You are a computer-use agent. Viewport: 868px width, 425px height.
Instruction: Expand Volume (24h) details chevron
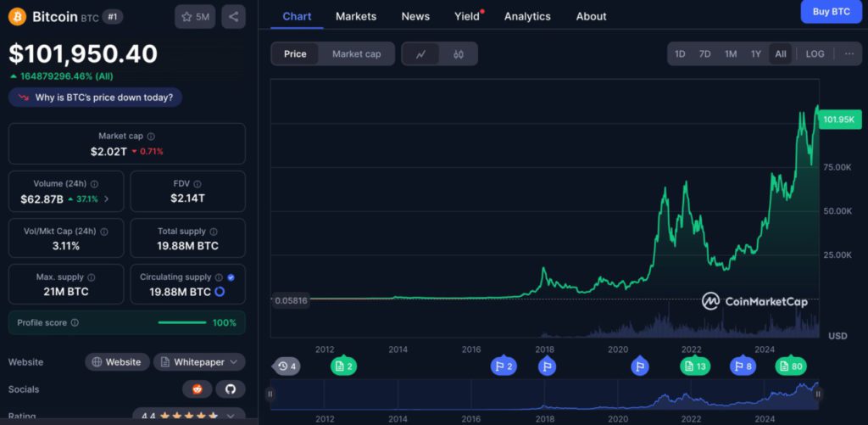click(106, 199)
